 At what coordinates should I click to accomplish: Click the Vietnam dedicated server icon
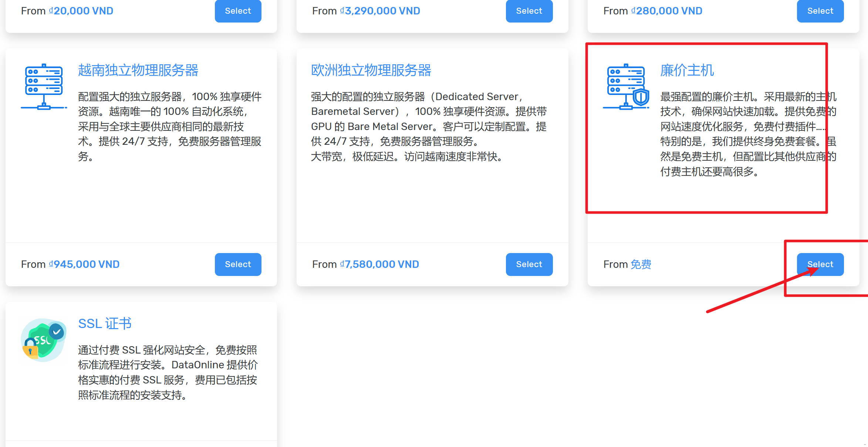click(44, 87)
